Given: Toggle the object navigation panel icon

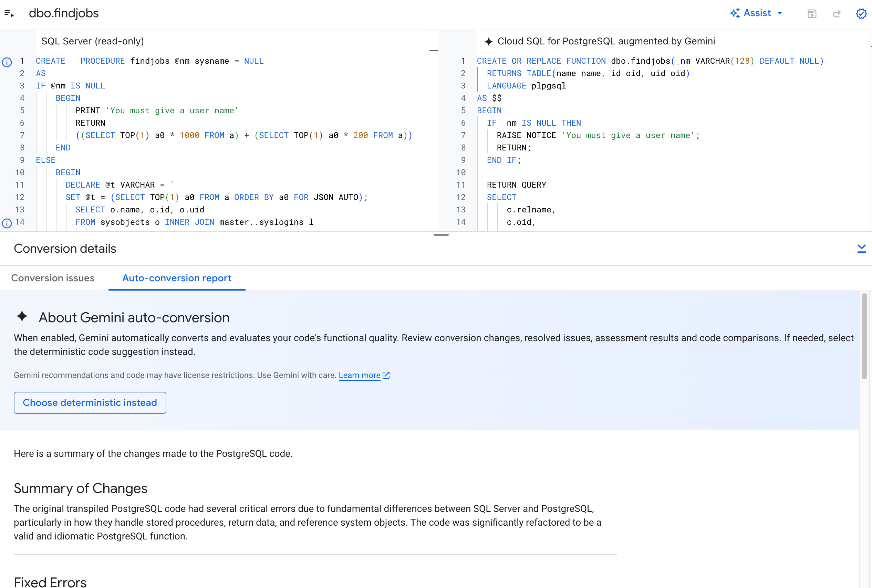Looking at the screenshot, I should click(x=9, y=13).
